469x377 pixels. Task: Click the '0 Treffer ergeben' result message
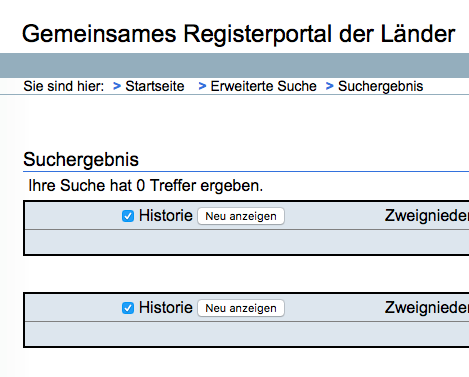(x=146, y=186)
